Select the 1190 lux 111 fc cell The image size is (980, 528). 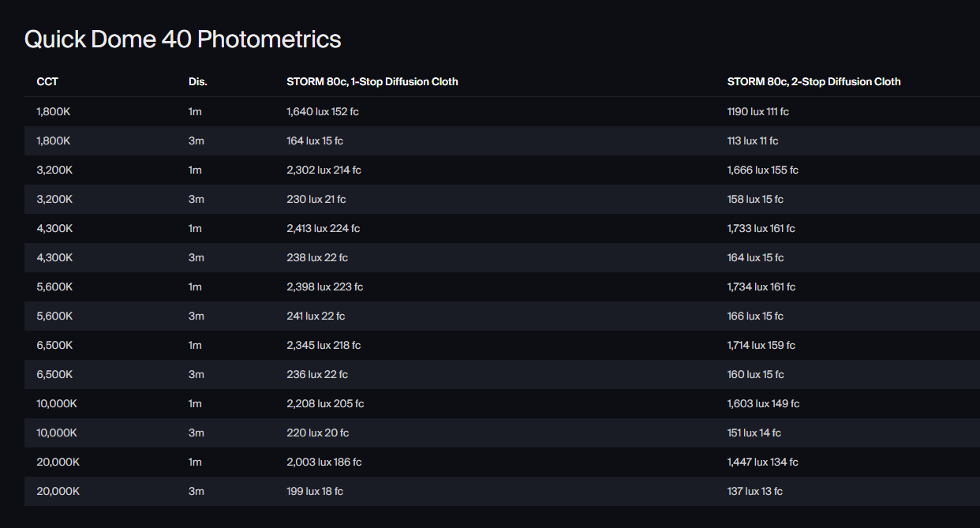click(x=757, y=112)
